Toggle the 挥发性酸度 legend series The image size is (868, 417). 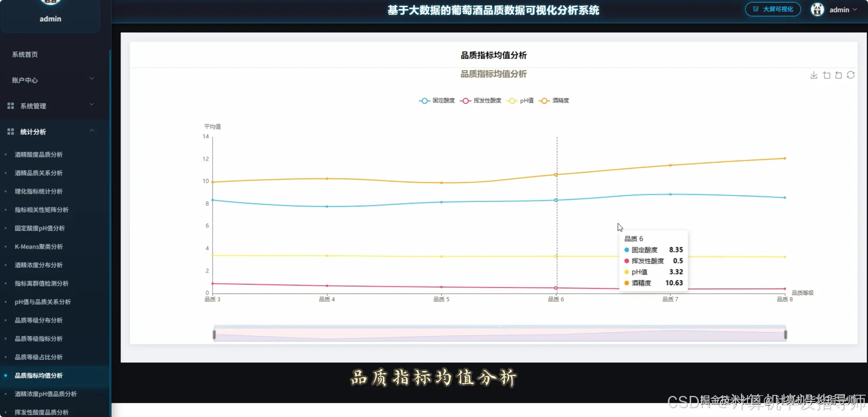(x=481, y=101)
